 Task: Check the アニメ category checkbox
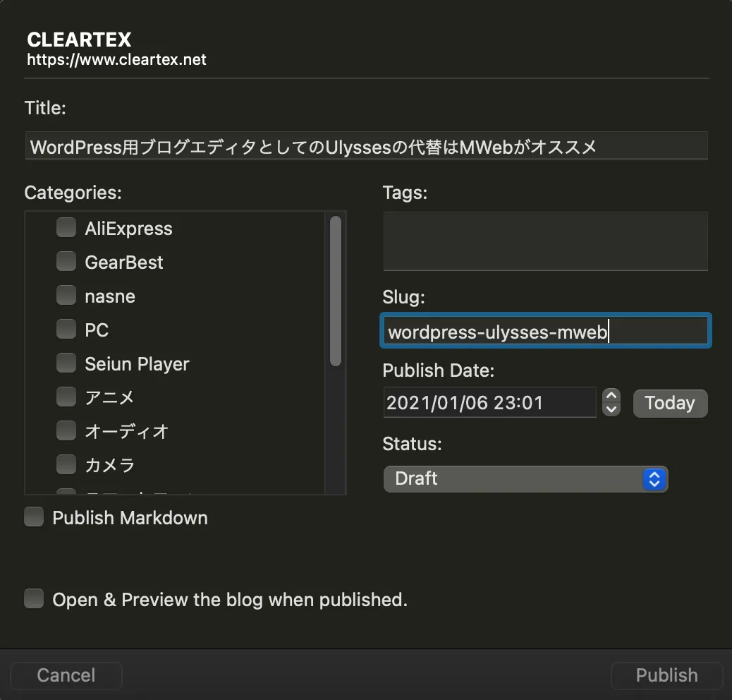66,397
